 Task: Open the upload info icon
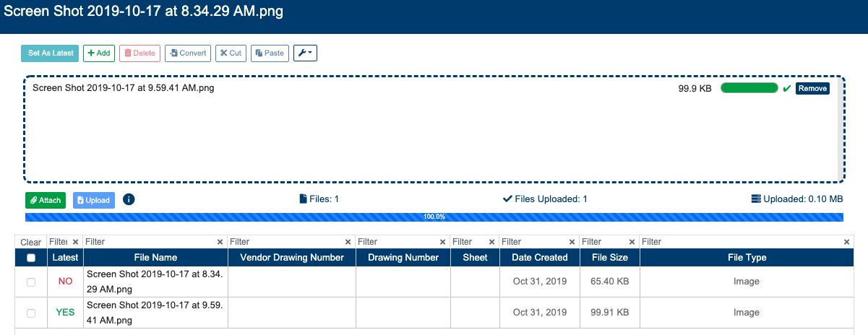(x=129, y=199)
